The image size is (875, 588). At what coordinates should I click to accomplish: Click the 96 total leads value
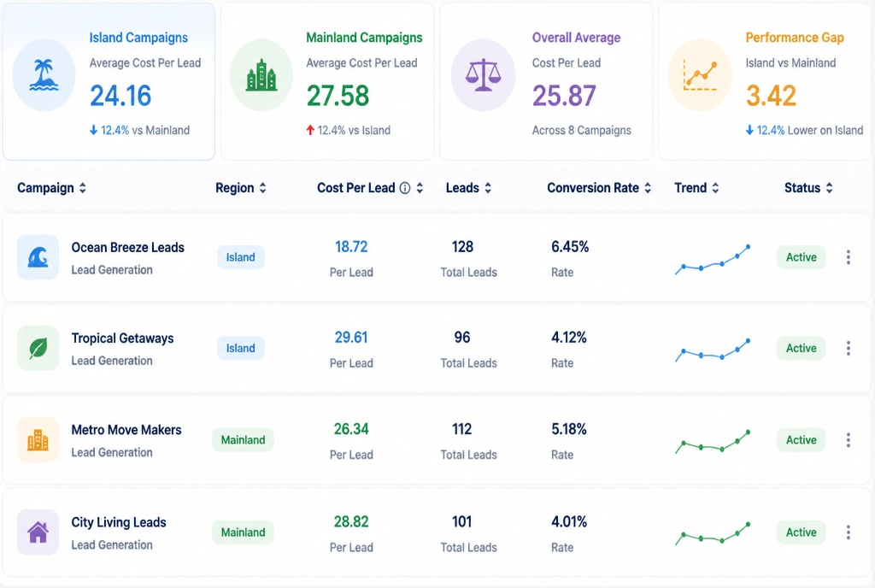coord(462,338)
